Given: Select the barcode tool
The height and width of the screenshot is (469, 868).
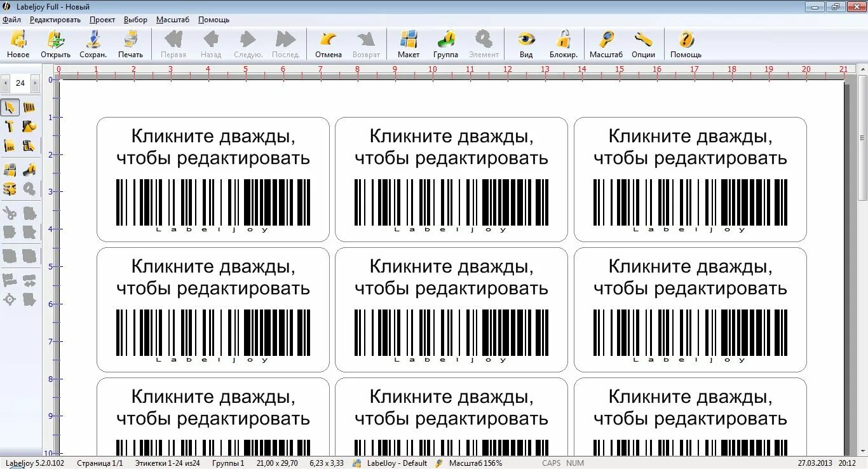Looking at the screenshot, I should 29,107.
